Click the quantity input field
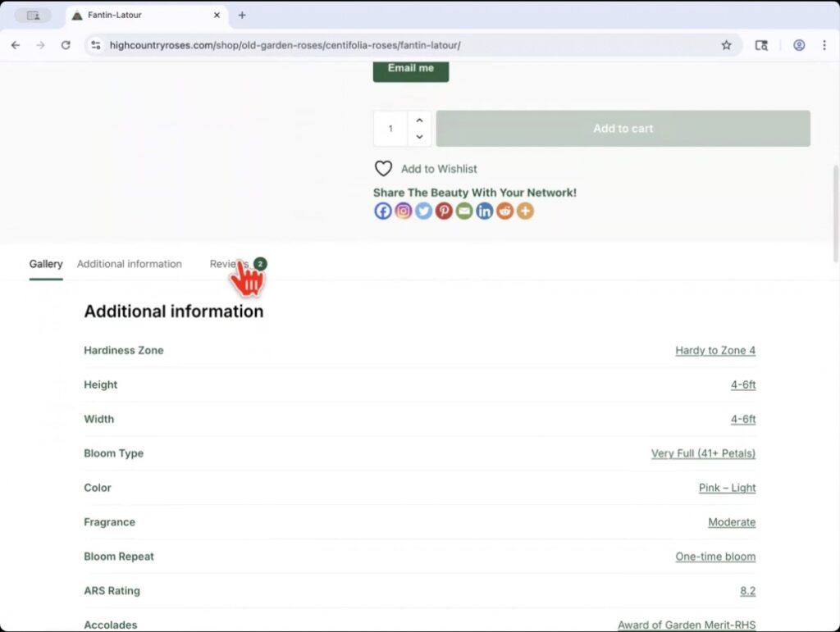Screen dimensions: 840x632 pyautogui.click(x=390, y=129)
